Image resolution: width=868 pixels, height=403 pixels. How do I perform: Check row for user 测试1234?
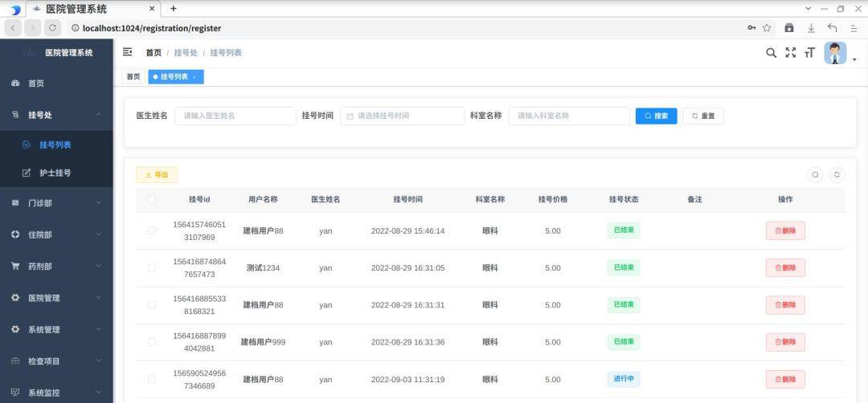coord(152,267)
